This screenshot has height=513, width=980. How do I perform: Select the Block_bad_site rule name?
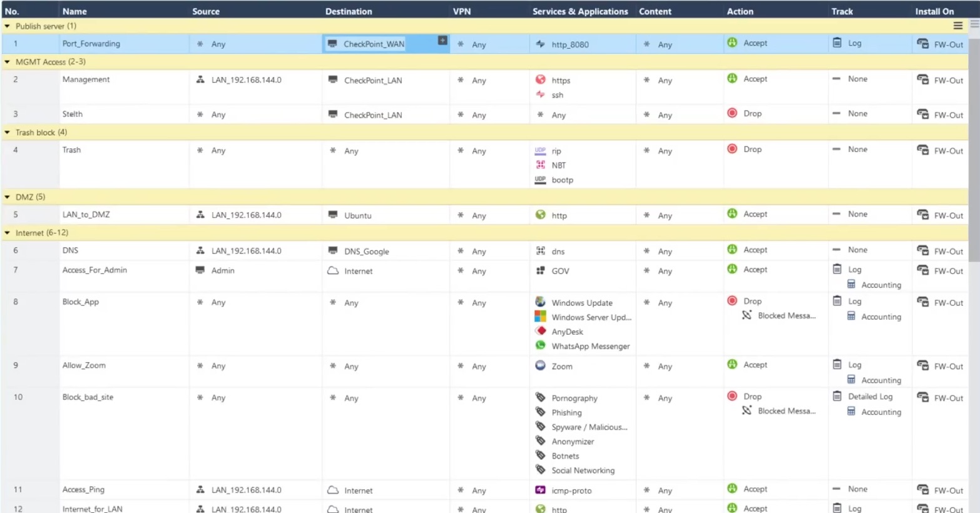tap(88, 397)
